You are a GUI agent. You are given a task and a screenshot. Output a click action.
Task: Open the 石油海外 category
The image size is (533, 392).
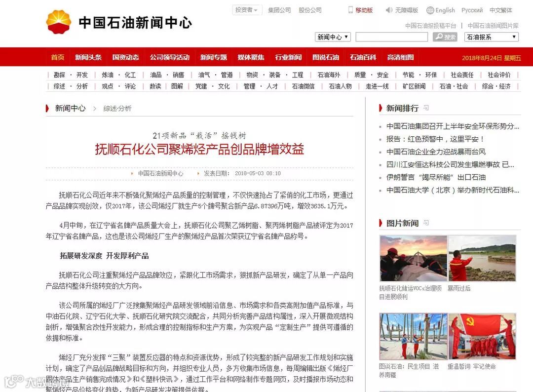point(329,75)
